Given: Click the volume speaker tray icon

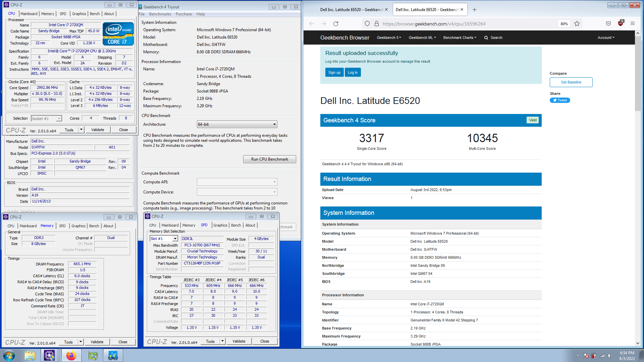Looking at the screenshot, I should [610, 356].
